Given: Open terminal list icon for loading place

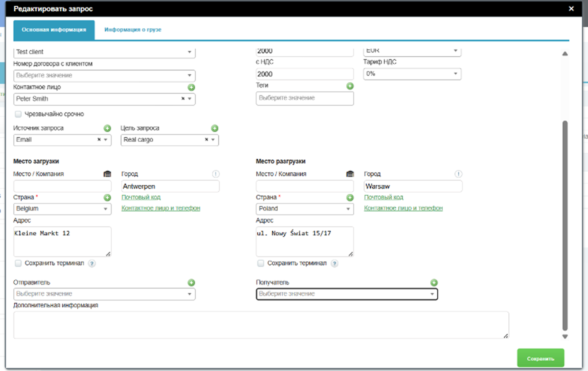Looking at the screenshot, I should point(107,174).
